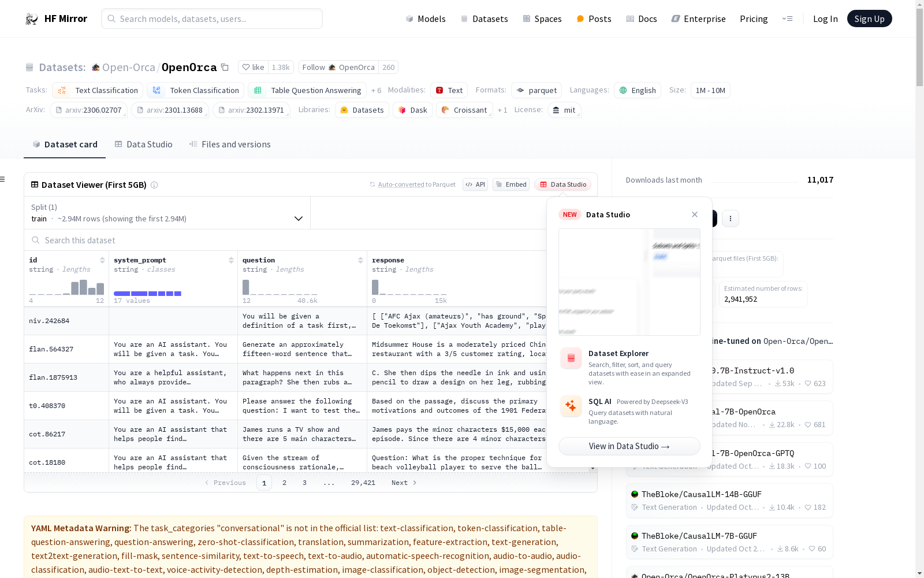Select the parquet format tag

[536, 90]
